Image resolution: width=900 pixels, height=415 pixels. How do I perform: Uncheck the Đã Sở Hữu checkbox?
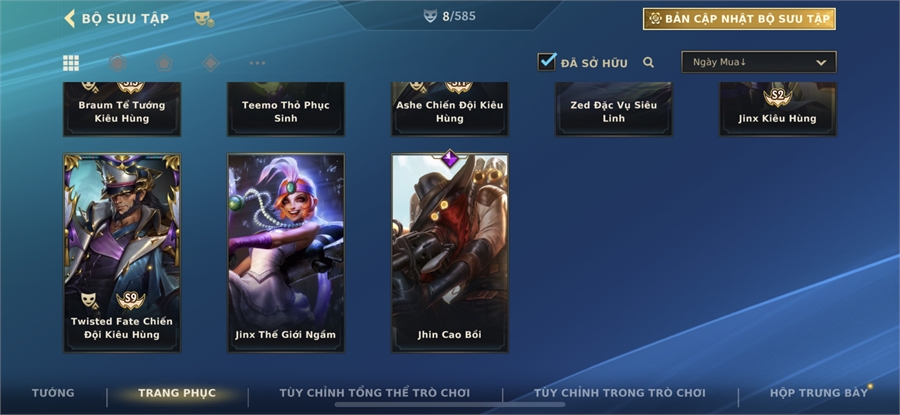[546, 61]
